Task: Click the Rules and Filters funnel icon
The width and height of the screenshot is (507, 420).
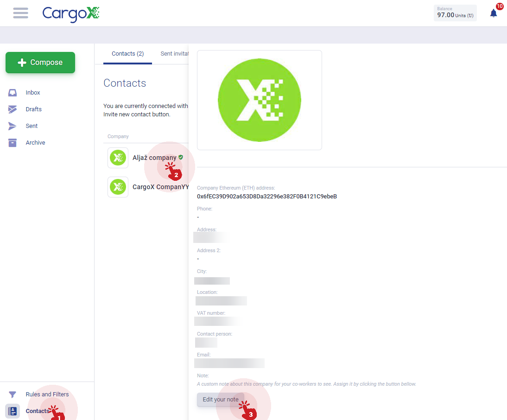Action: [13, 395]
